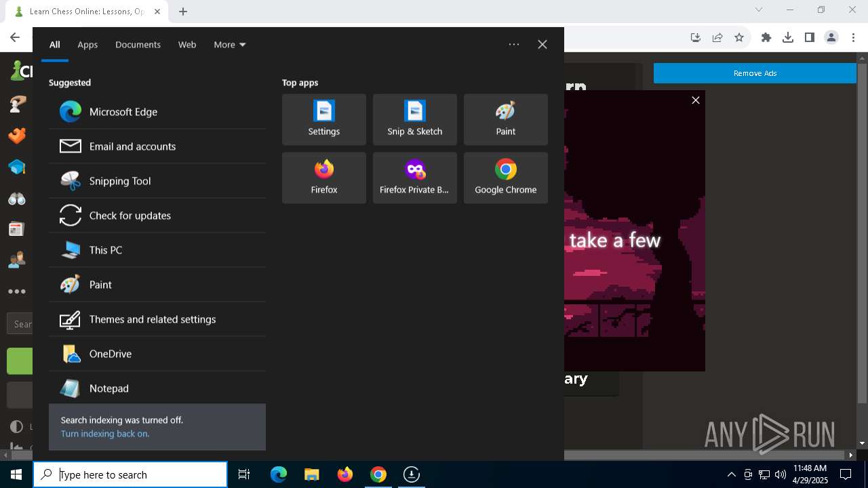Open Chess.com more ellipsis in sidebar
Screen dimensions: 868x488
click(17, 291)
